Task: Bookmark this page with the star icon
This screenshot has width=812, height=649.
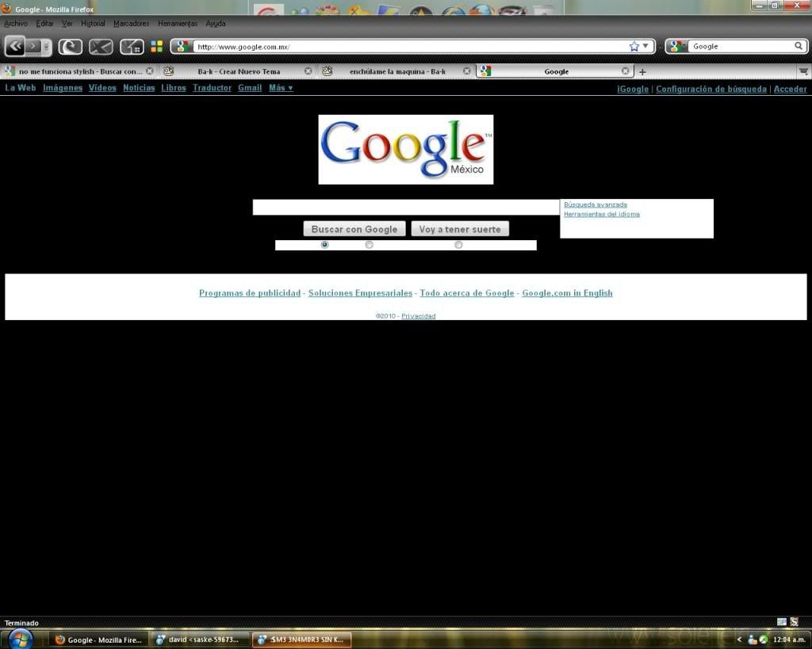Action: click(634, 47)
